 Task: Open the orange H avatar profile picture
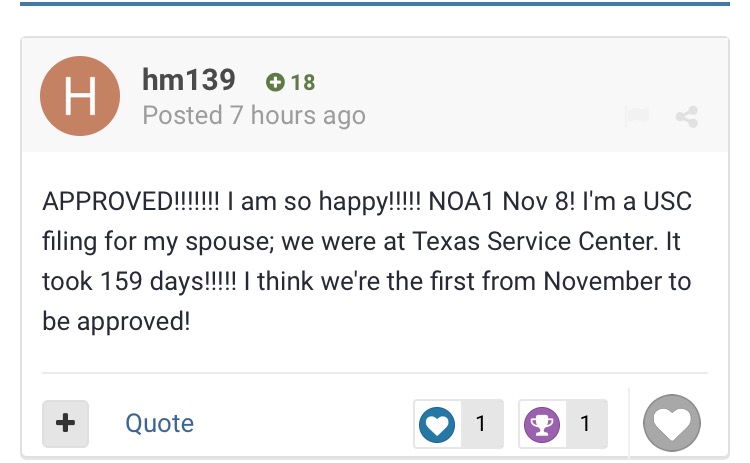tap(80, 96)
